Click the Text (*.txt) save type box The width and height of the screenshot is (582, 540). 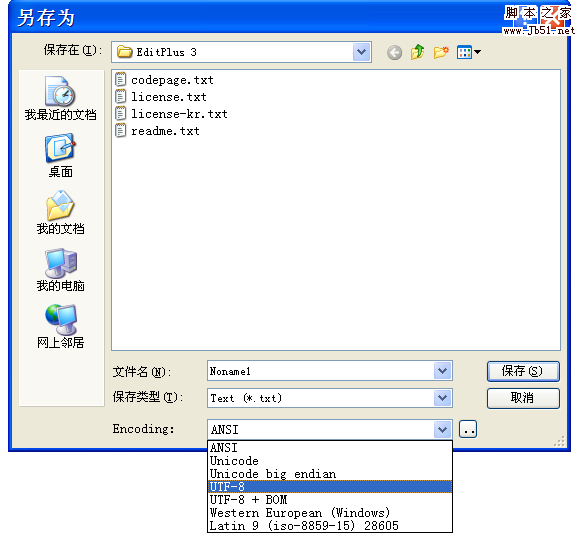321,398
